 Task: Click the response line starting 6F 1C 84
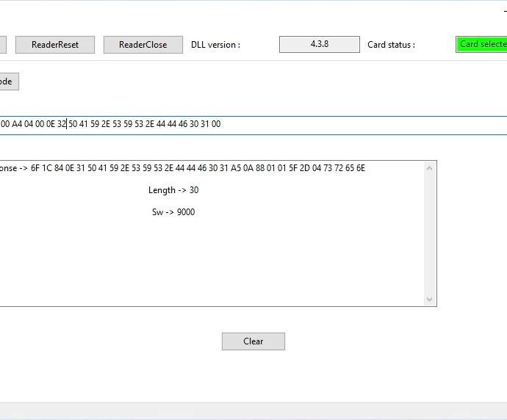point(183,168)
